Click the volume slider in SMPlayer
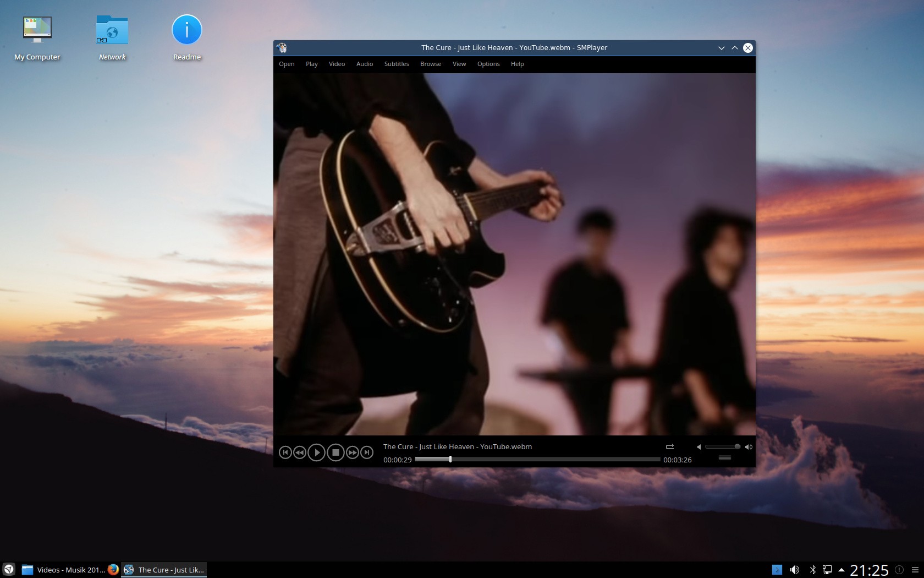Screen dimensions: 924x578 (722, 447)
